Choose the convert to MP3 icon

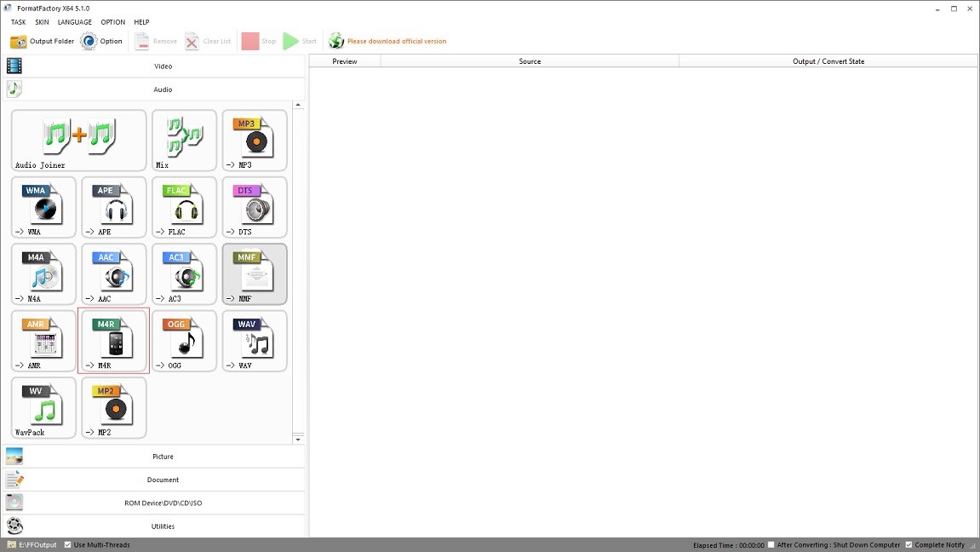pyautogui.click(x=255, y=140)
